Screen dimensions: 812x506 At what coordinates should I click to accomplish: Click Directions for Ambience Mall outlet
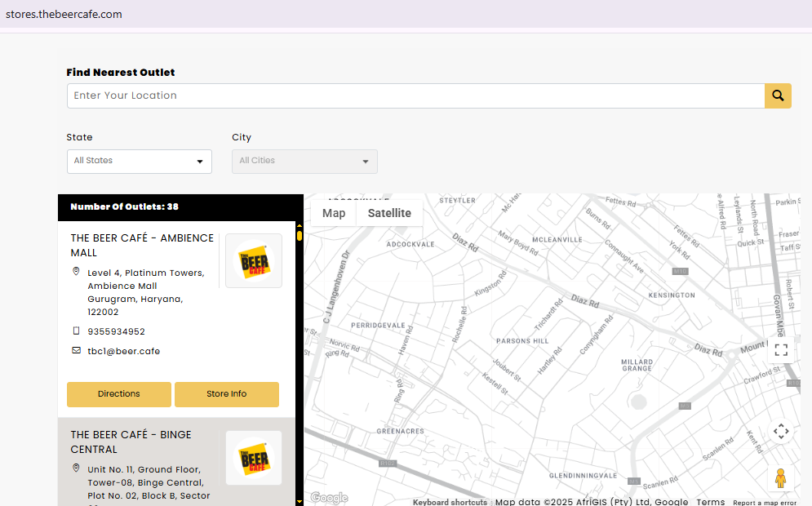tap(119, 394)
